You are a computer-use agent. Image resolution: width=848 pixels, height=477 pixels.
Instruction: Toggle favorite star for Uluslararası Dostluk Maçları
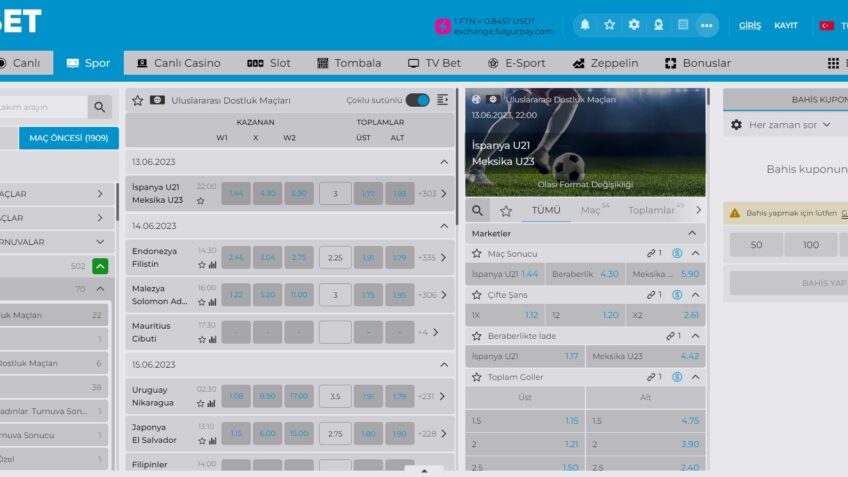pyautogui.click(x=138, y=100)
